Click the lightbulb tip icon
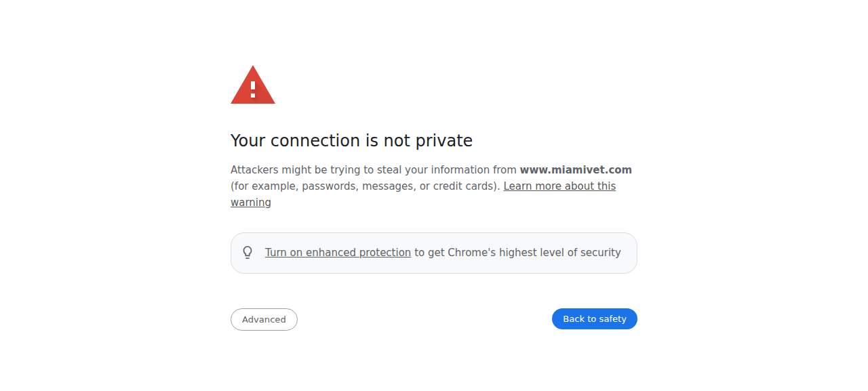Screen dimensions: 868x391 [x=248, y=253]
